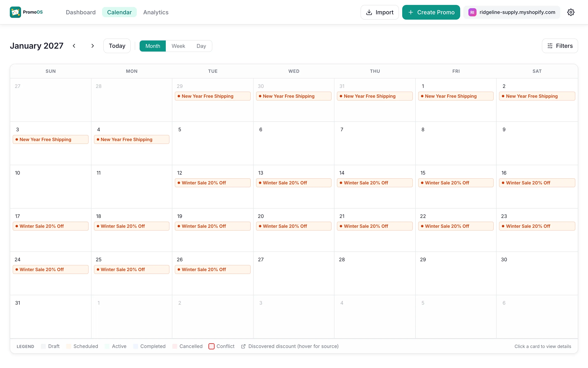Click the Import button

[x=380, y=12]
